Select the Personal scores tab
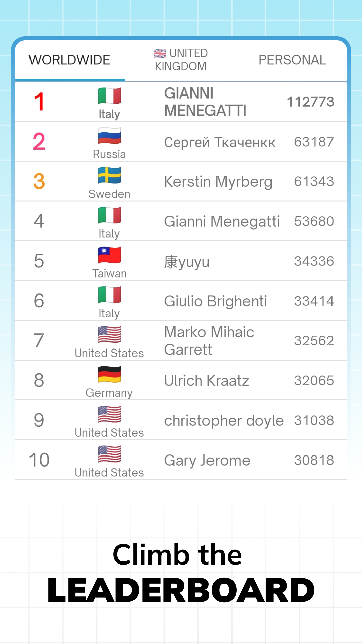 pyautogui.click(x=292, y=60)
